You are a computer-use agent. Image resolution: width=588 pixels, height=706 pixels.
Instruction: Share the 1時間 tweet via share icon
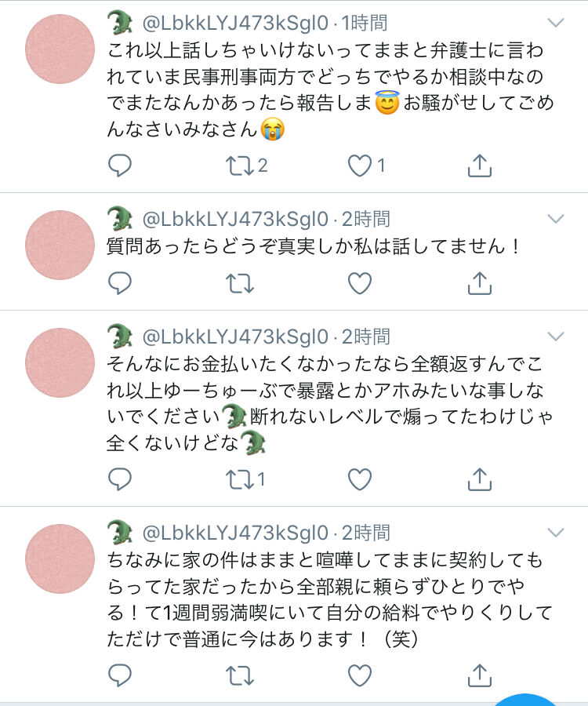pyautogui.click(x=480, y=166)
